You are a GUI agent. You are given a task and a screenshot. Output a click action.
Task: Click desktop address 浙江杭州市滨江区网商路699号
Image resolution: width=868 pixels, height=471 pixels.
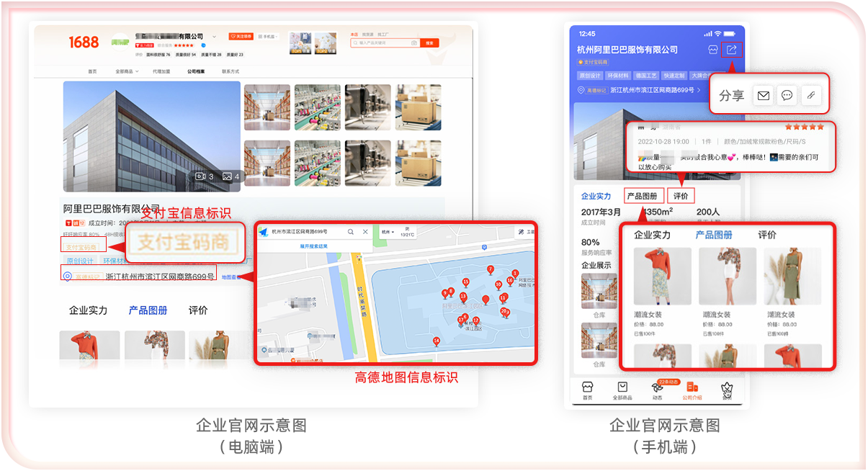click(x=160, y=276)
